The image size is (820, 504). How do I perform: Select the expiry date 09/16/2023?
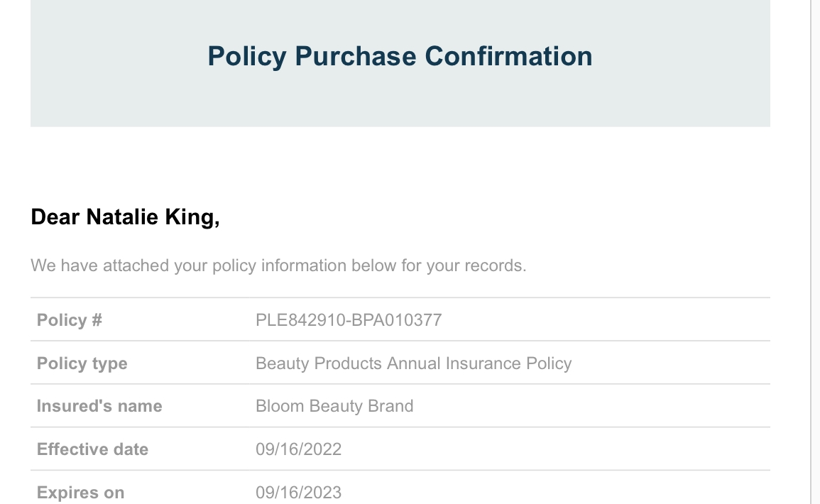pos(299,493)
